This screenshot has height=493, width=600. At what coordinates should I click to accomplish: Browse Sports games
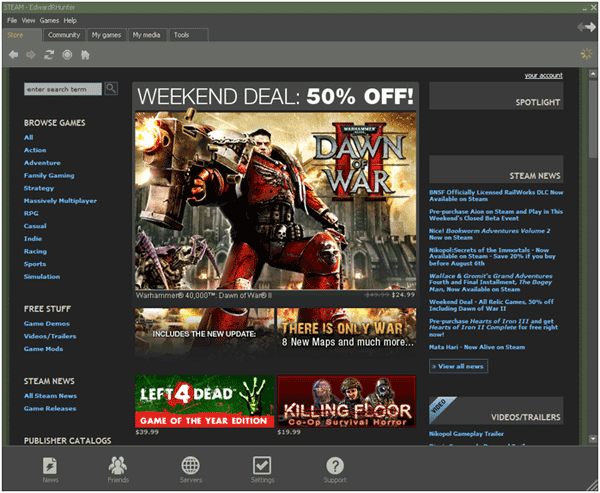click(x=35, y=264)
